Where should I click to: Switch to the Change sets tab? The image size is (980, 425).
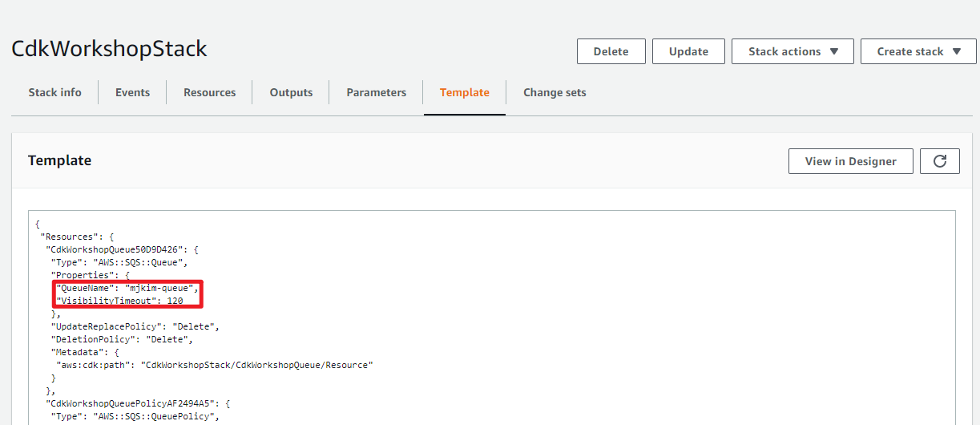555,92
